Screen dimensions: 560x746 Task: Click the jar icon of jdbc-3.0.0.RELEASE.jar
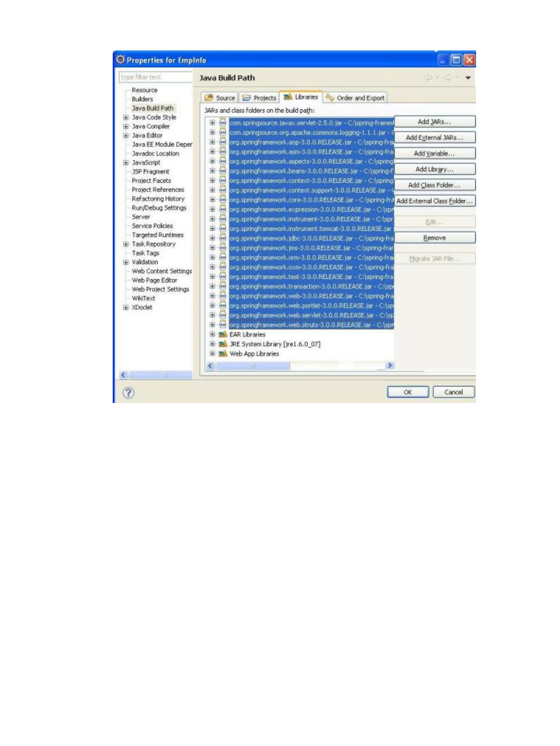coord(222,238)
